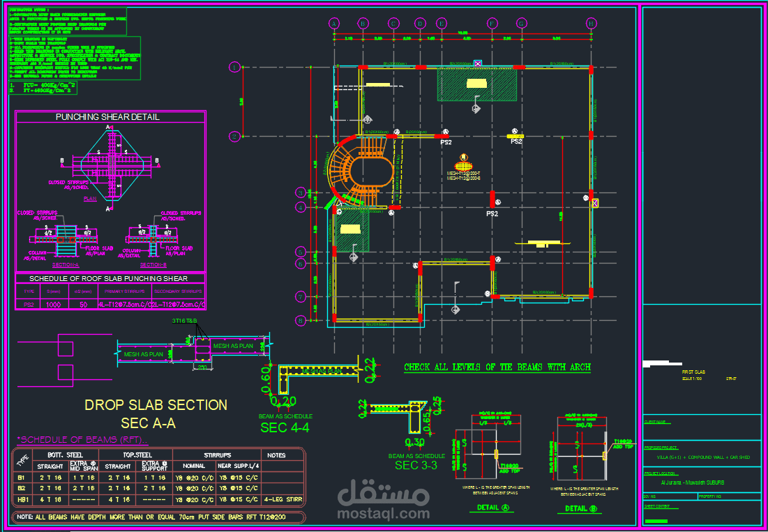
Task: Click the 'PROPERTY NO:' field label
Action: point(709,496)
